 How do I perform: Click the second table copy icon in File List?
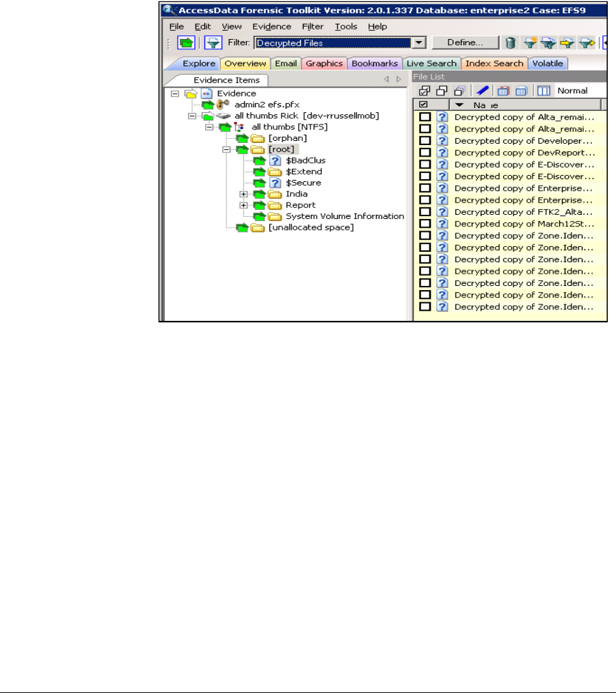pos(521,91)
